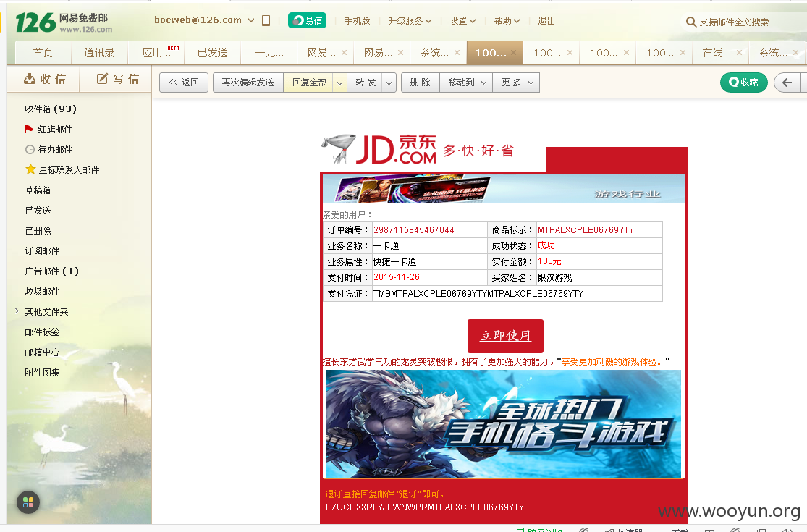Open 广告邮件 (1) folder
Image resolution: width=807 pixels, height=532 pixels.
coord(51,271)
